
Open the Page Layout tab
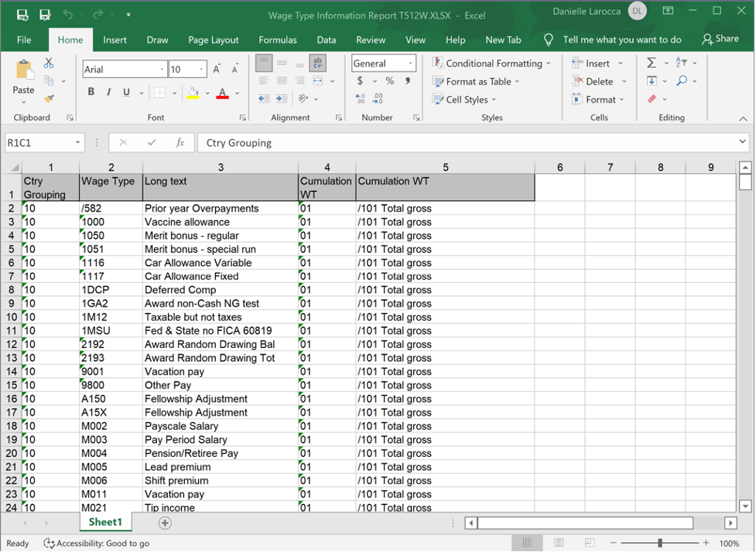(x=214, y=39)
